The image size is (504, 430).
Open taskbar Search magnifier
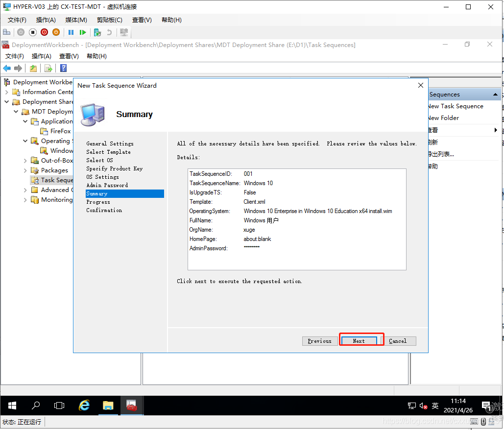point(36,406)
